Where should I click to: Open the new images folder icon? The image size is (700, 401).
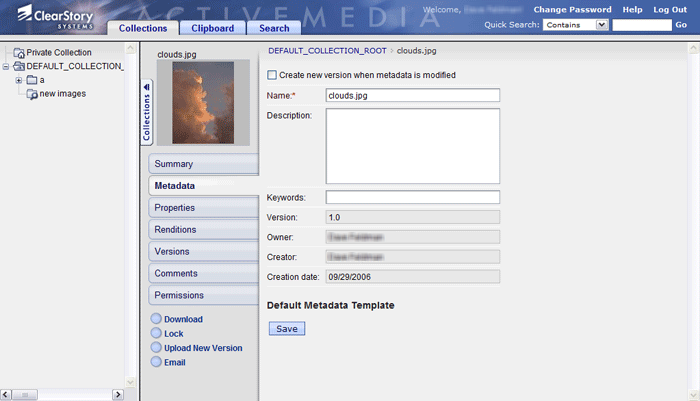pos(32,94)
